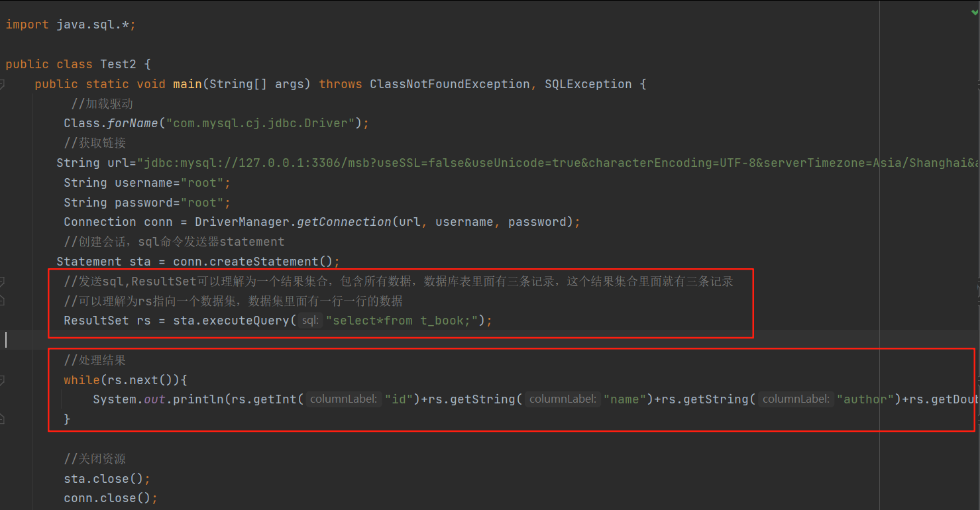This screenshot has height=510, width=980.
Task: Collapse the comment block at 发送sql line
Action: pos(2,281)
